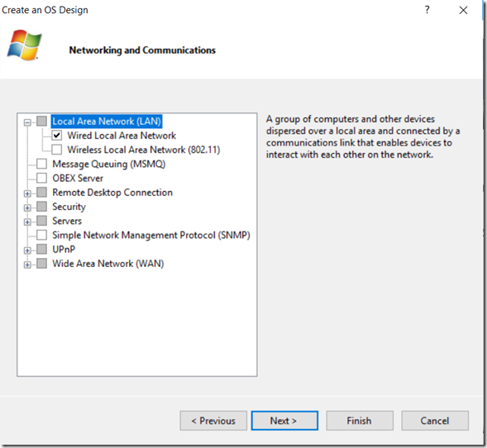This screenshot has height=448, width=487.
Task: Expand the UPnP tree node
Action: pos(27,250)
